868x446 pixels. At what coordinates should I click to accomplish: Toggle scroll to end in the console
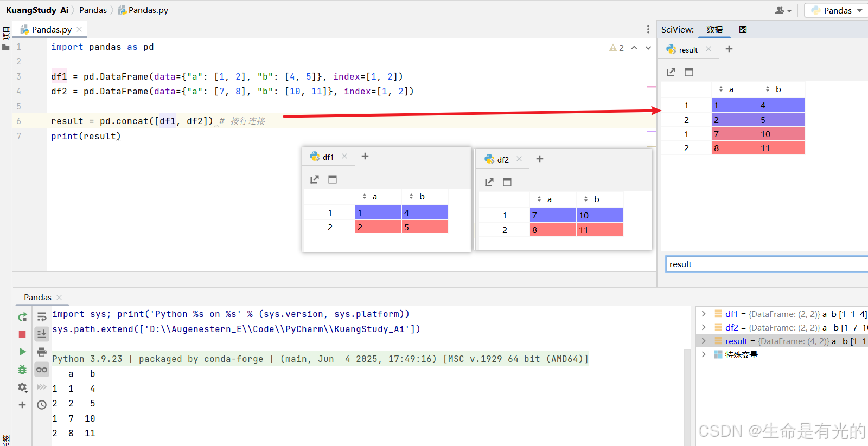tap(42, 334)
